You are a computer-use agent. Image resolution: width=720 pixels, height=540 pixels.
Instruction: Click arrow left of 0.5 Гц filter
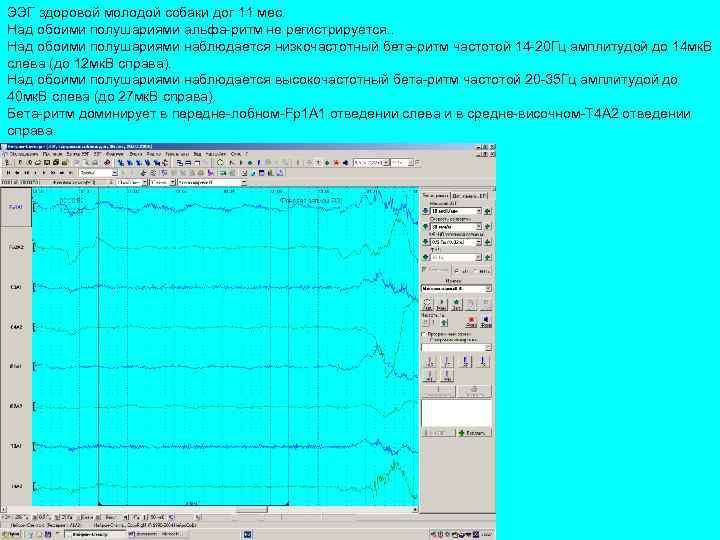pyautogui.click(x=425, y=242)
